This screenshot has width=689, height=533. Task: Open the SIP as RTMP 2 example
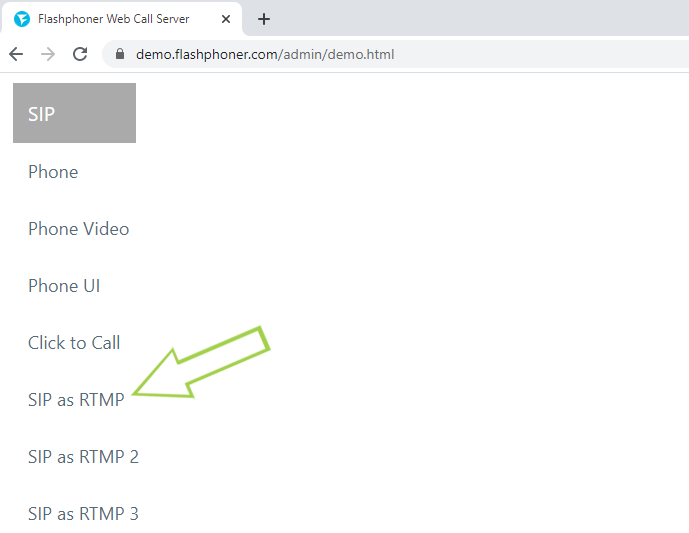click(x=83, y=457)
